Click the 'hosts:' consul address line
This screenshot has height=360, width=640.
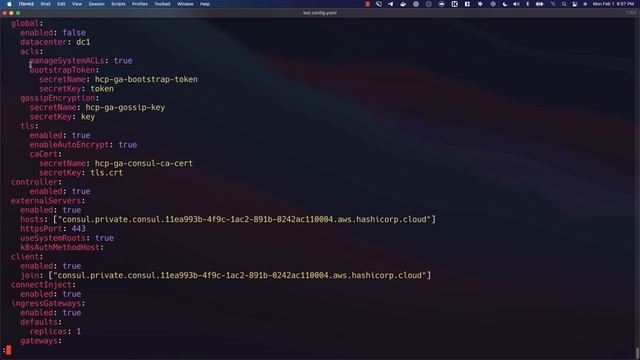[x=228, y=220]
